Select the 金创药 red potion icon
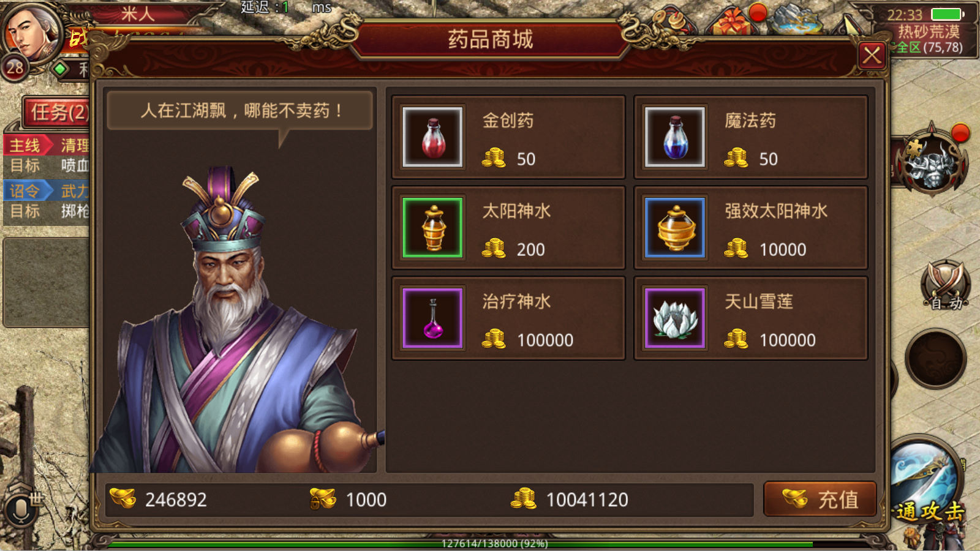 (432, 137)
